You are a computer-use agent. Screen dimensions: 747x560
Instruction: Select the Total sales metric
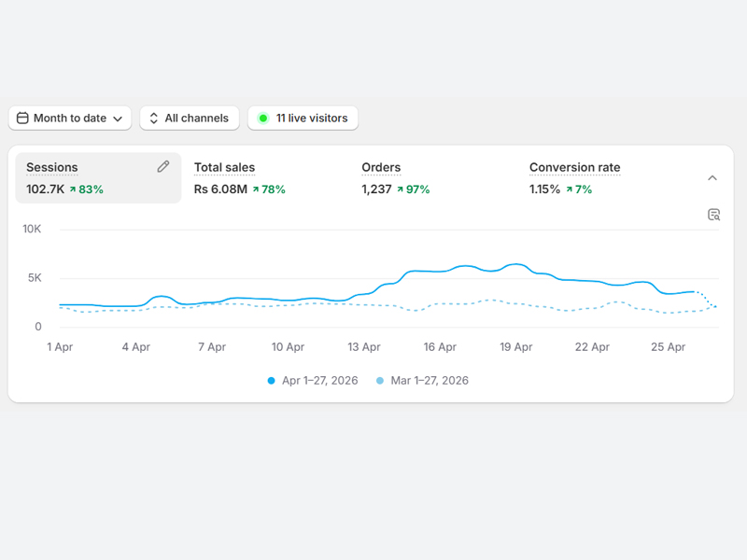(x=224, y=168)
